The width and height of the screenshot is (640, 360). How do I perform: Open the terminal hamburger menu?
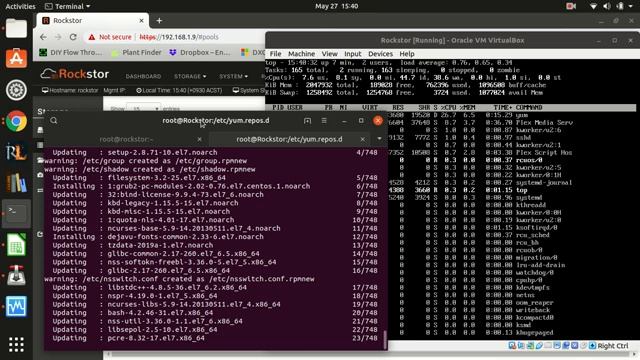point(324,121)
